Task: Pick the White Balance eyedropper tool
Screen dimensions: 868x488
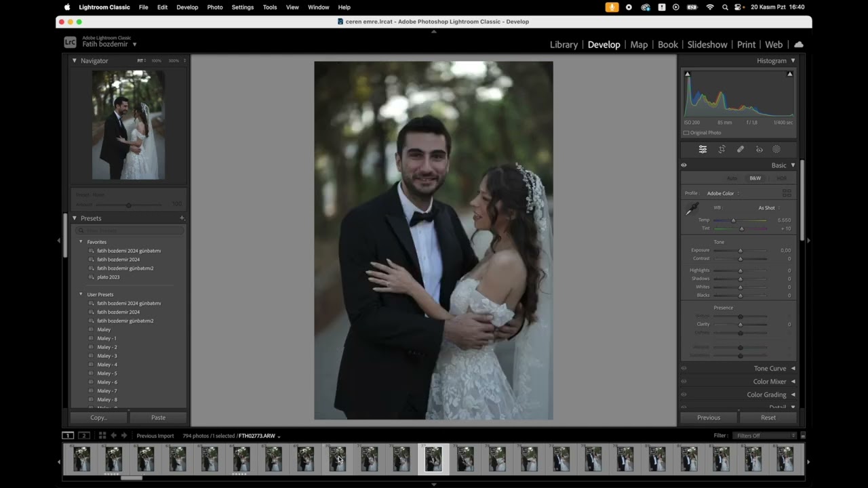Action: [x=692, y=209]
